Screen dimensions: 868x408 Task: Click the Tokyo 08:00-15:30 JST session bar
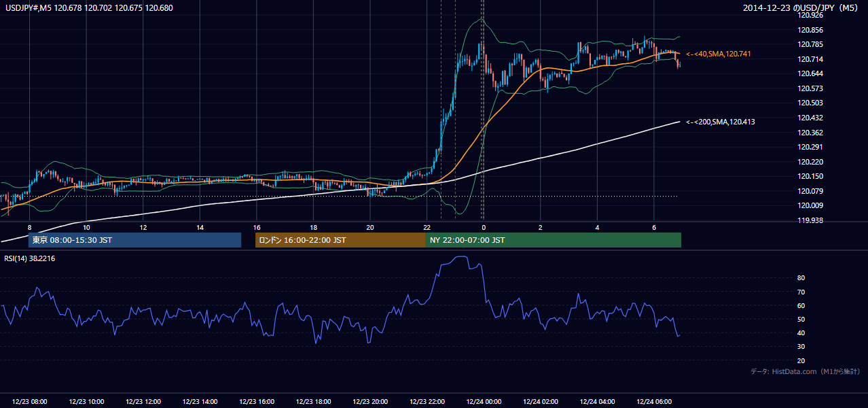click(x=134, y=240)
